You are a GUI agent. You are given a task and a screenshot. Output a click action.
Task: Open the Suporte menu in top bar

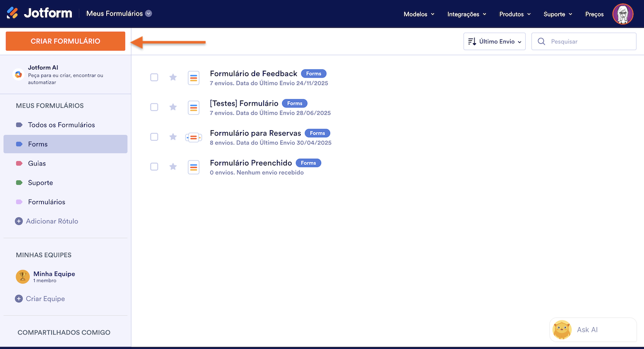coord(557,14)
